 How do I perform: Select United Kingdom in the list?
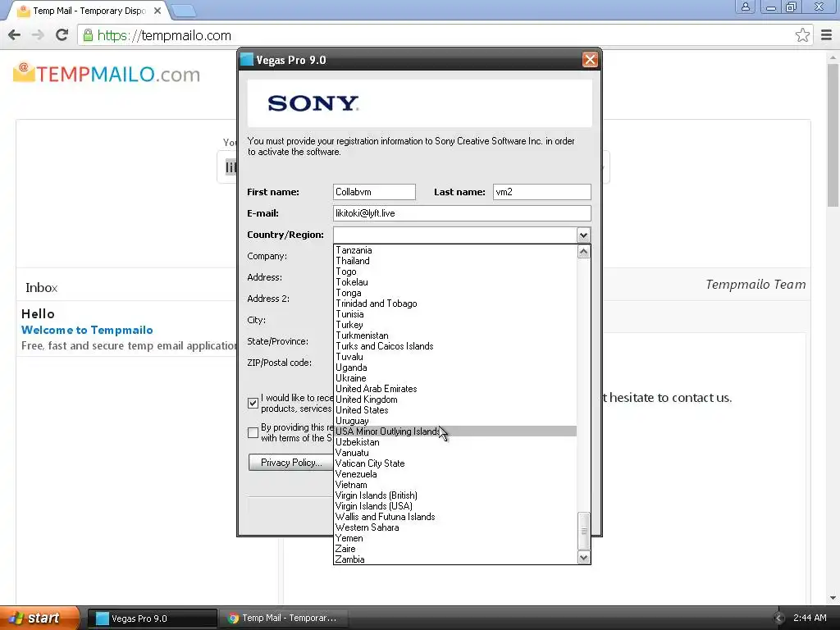[454, 399]
